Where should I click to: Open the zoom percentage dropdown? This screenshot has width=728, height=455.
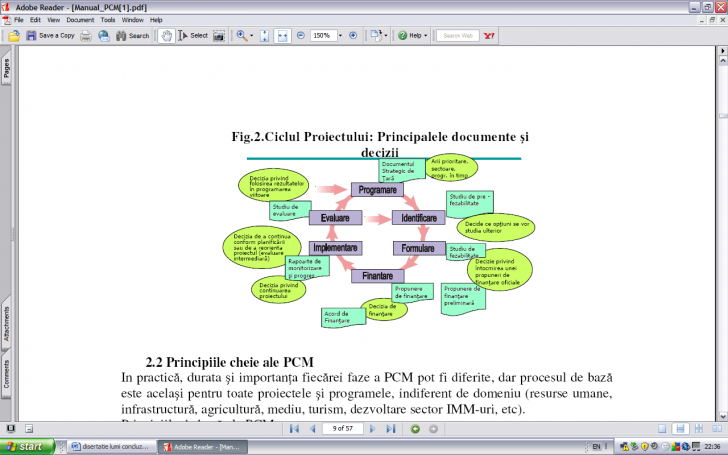[x=338, y=35]
